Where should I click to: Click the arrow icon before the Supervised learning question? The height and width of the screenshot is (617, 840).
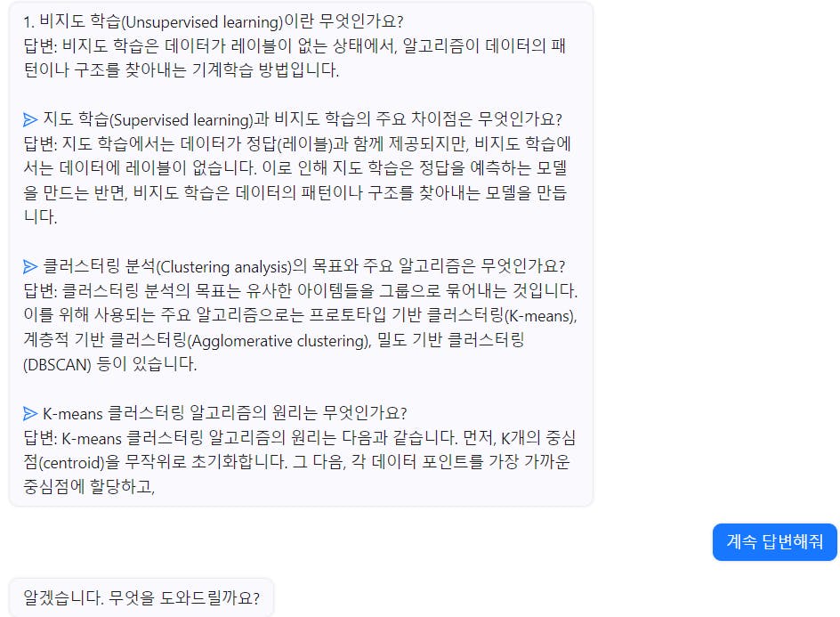click(30, 119)
